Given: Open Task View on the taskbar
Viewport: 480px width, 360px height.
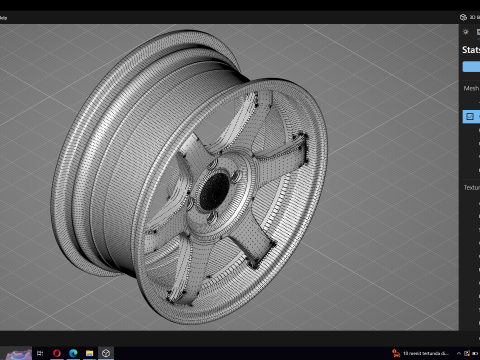Looking at the screenshot, I should [40, 353].
